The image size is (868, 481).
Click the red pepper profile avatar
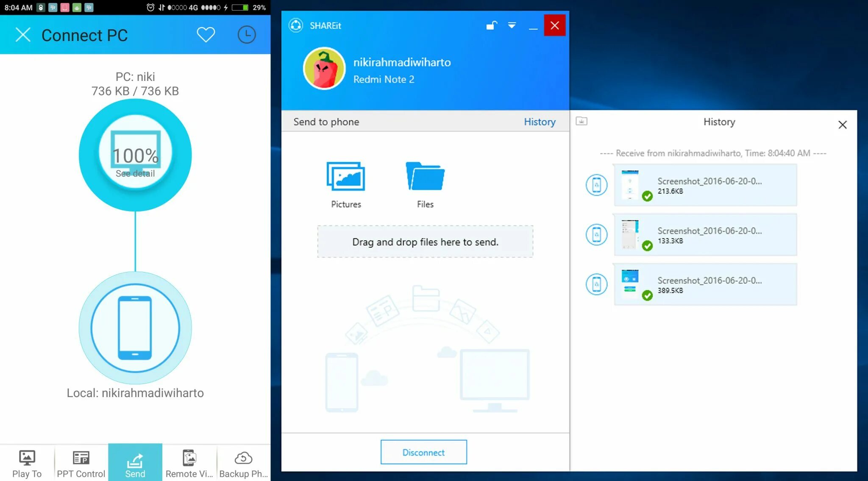point(324,68)
